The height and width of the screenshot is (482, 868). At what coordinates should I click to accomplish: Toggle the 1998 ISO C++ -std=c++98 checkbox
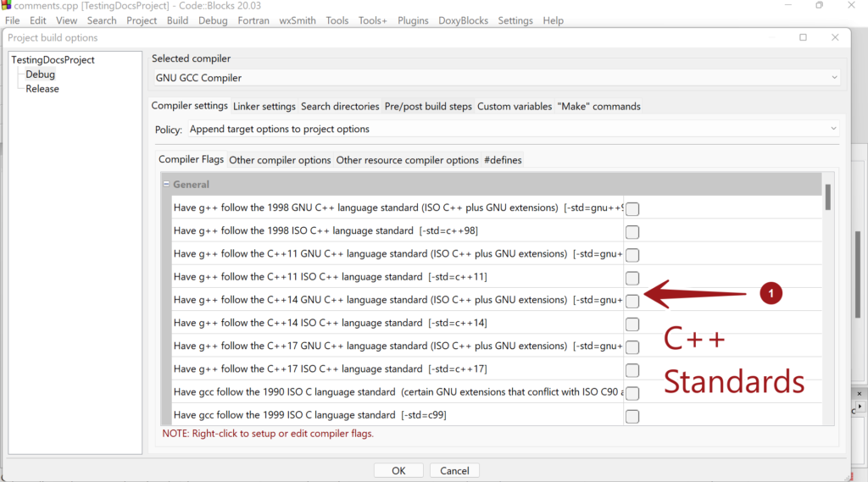pyautogui.click(x=632, y=232)
